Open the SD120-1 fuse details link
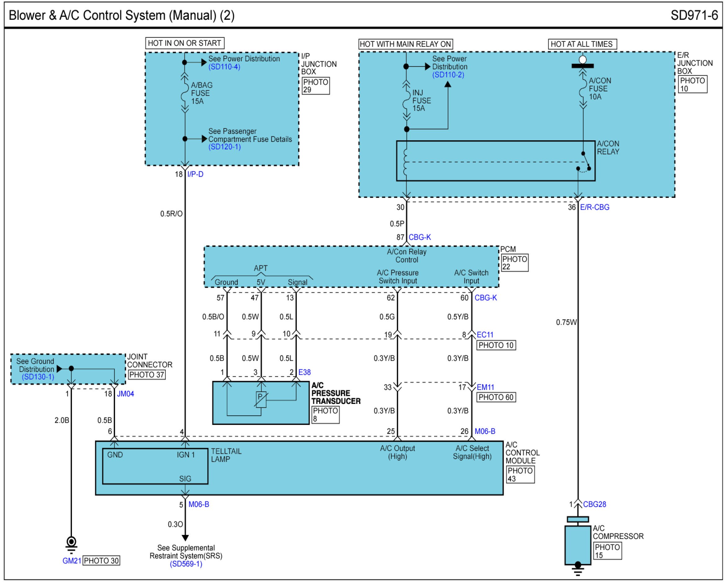Screen dimensions: 728x586 (224, 147)
